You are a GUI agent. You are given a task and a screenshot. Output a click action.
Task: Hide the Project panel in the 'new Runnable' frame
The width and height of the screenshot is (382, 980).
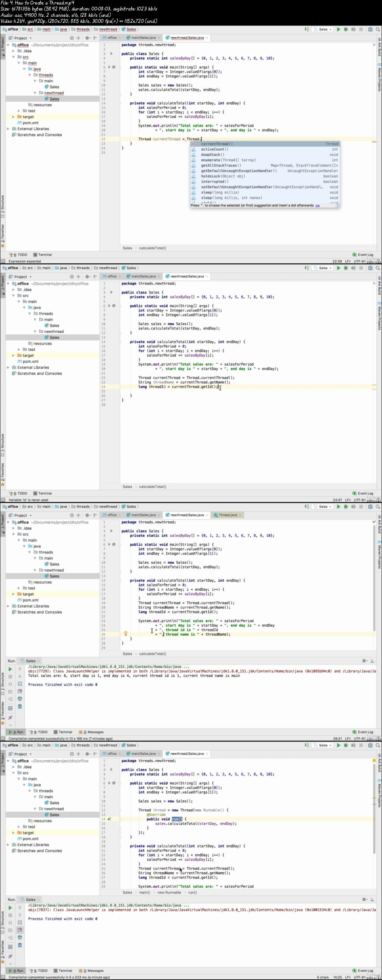coord(95,754)
